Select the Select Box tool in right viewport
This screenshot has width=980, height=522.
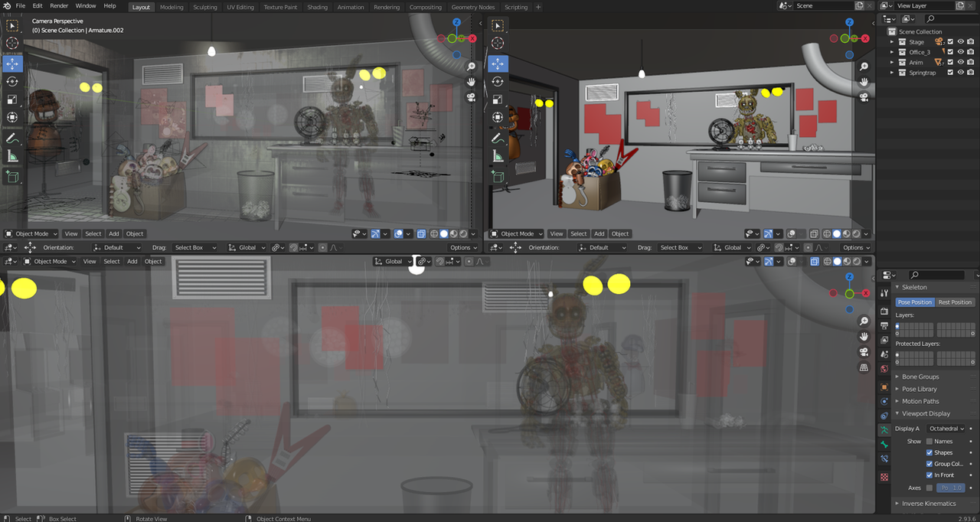tap(498, 26)
